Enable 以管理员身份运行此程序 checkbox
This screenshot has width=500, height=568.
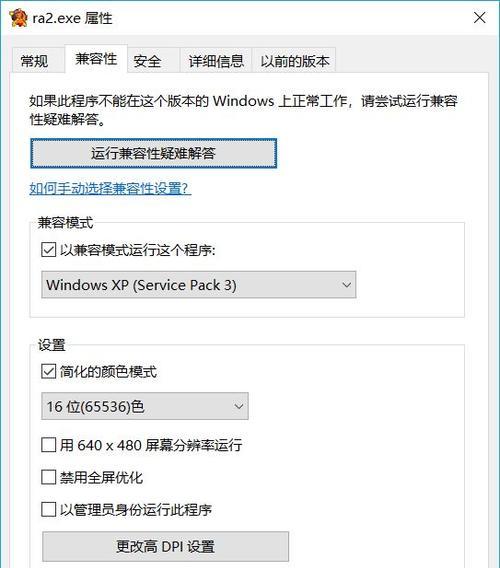49,509
